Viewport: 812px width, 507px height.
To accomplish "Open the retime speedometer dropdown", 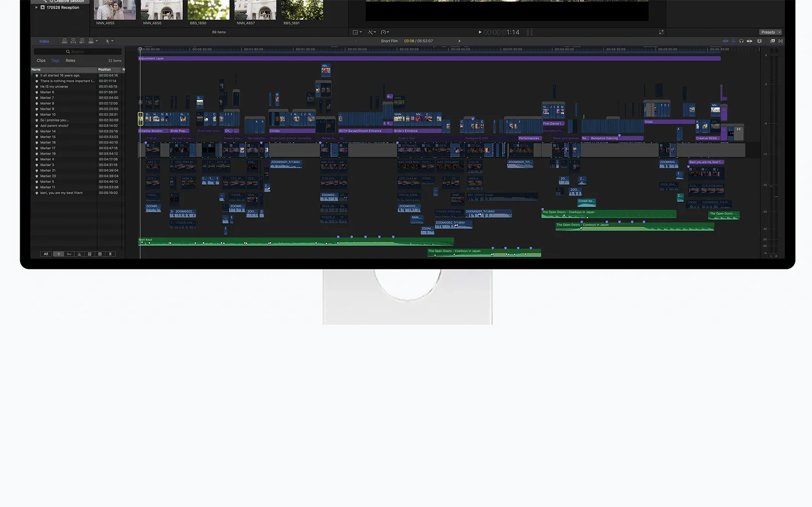I will coord(385,32).
